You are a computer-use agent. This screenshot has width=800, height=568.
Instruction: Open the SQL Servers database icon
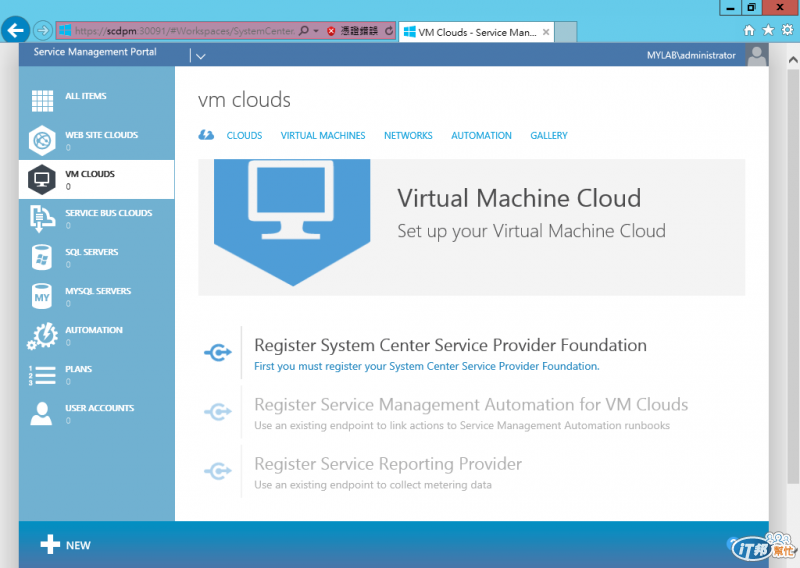click(x=42, y=257)
